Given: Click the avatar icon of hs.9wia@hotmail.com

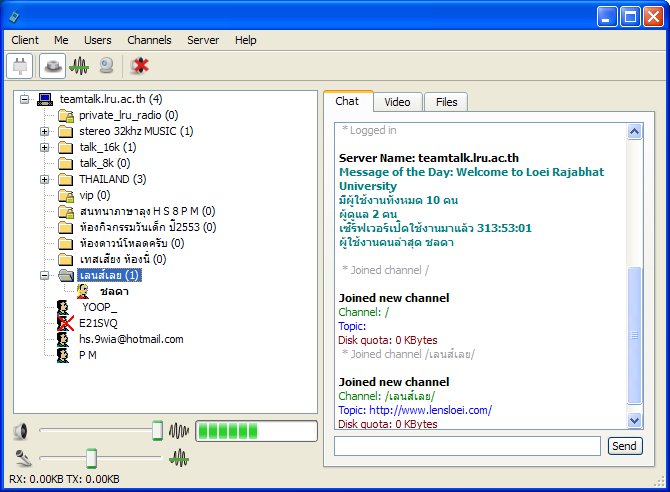Looking at the screenshot, I should pos(63,339).
